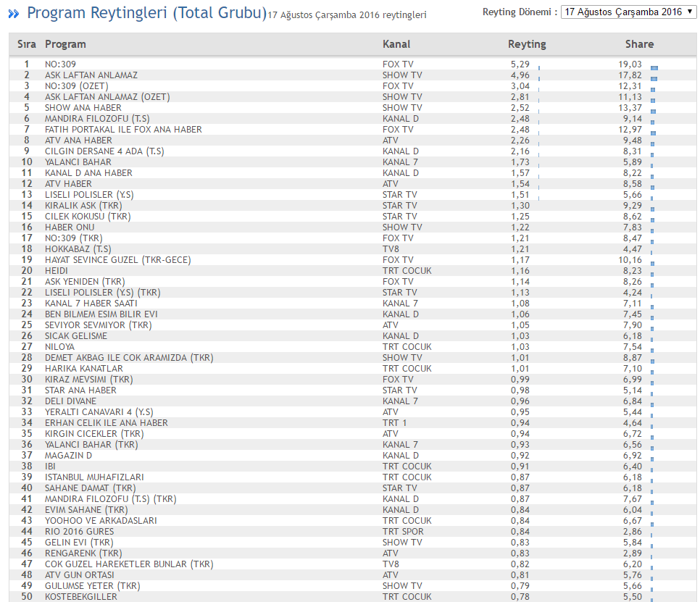The width and height of the screenshot is (700, 602).
Task: Click TRT SPOR channel cell
Action: [x=403, y=532]
